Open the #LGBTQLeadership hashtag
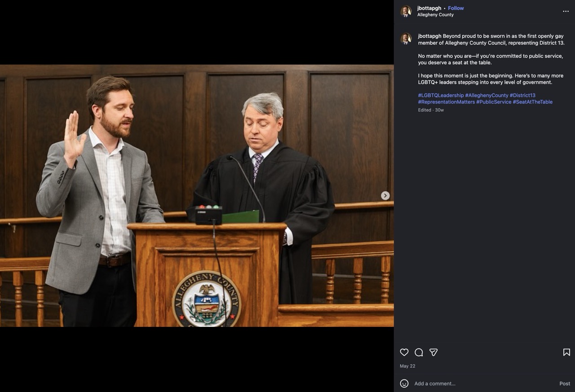575x392 pixels. (x=441, y=95)
